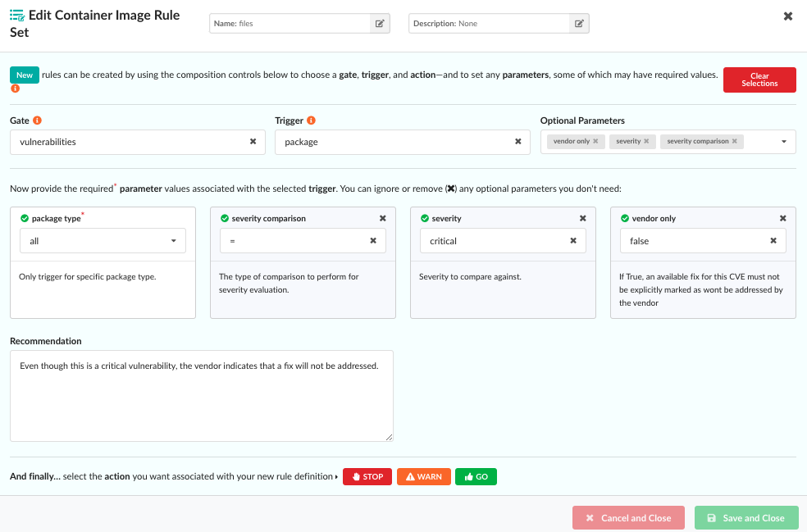Image resolution: width=807 pixels, height=532 pixels.
Task: Clear the package trigger selection
Action: point(517,142)
